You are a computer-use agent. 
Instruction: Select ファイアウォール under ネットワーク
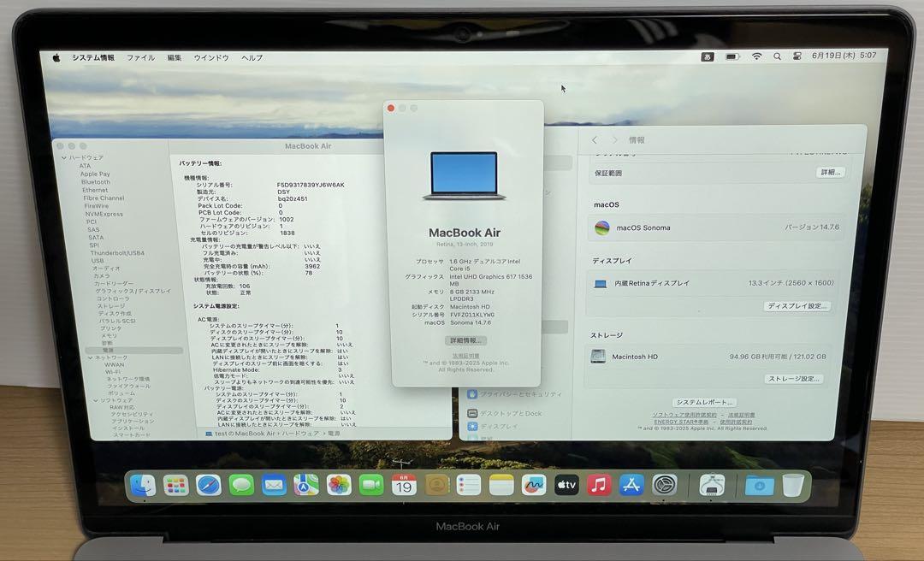click(129, 386)
